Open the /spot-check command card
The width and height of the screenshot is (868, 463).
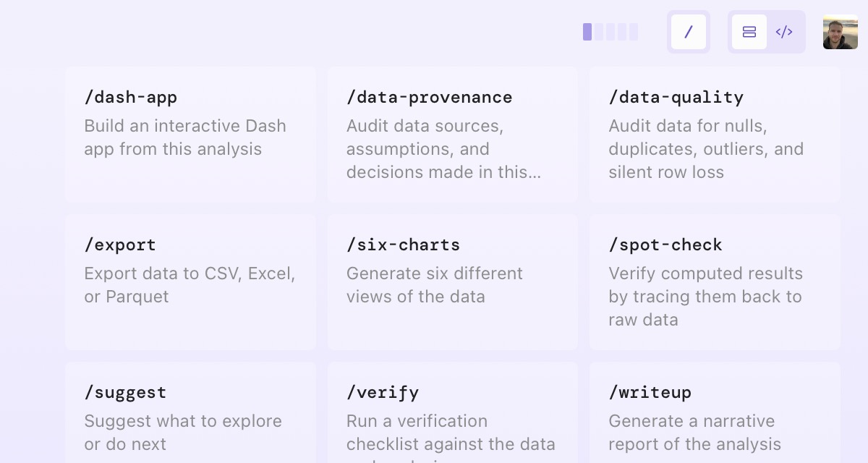(715, 282)
